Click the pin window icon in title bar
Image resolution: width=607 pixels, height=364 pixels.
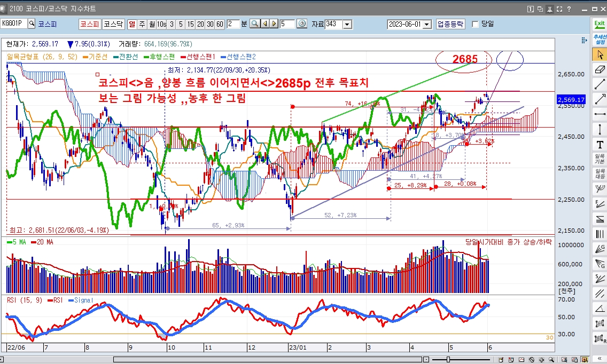pos(550,9)
